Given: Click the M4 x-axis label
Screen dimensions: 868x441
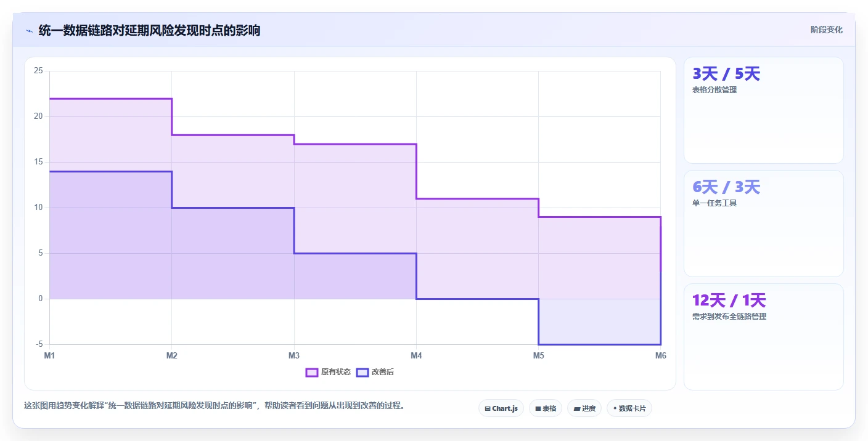Looking at the screenshot, I should (416, 355).
